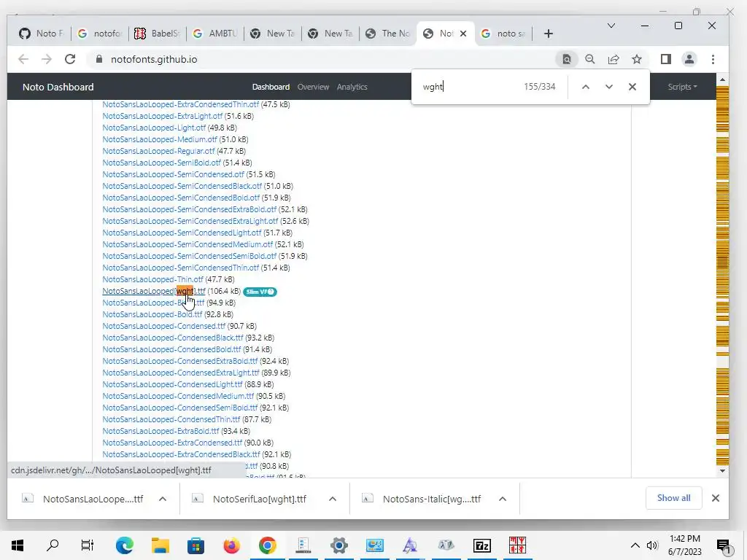Open the Overview nav item
This screenshot has height=560, width=747.
313,87
